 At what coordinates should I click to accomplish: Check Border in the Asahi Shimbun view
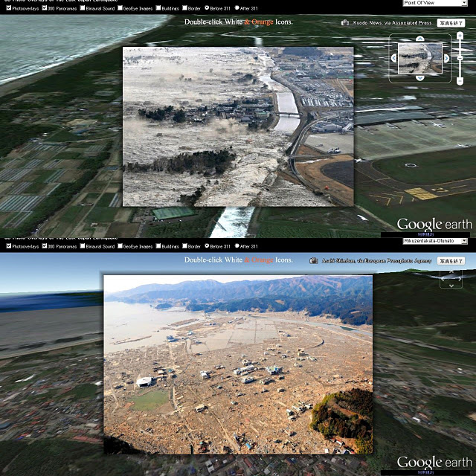185,246
